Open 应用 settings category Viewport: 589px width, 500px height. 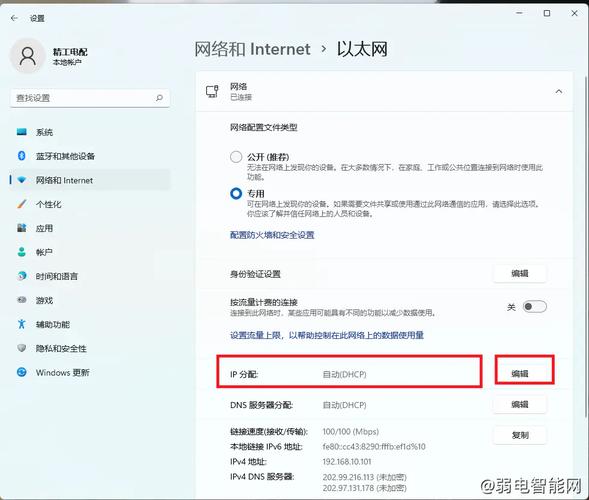point(89,228)
